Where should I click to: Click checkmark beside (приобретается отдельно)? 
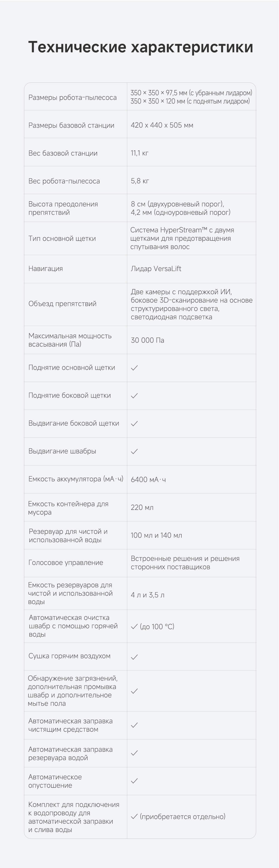pyautogui.click(x=134, y=816)
